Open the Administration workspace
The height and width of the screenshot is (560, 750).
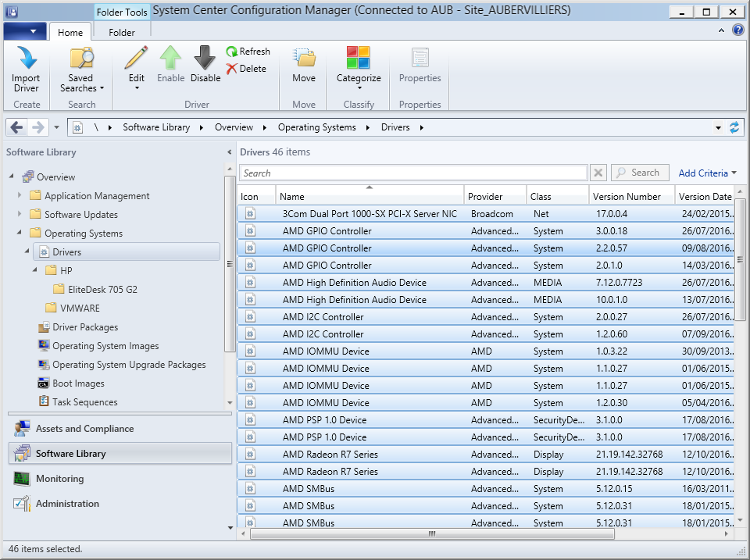tap(120, 504)
